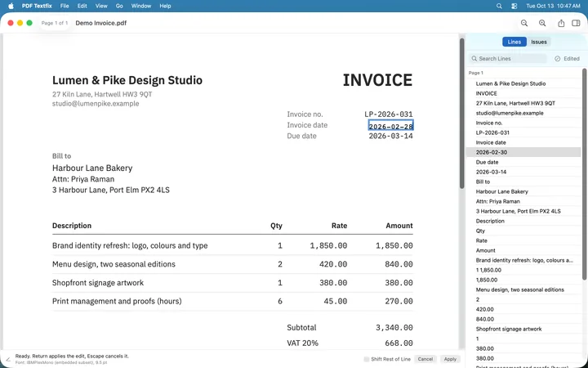The width and height of the screenshot is (588, 368).
Task: Open the Help menu
Action: (x=165, y=6)
